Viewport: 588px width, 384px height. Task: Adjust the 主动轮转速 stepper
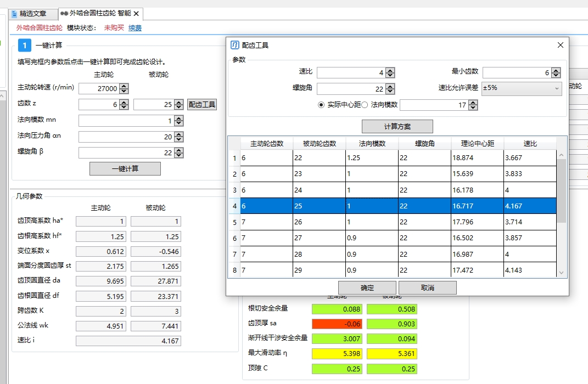pyautogui.click(x=124, y=88)
